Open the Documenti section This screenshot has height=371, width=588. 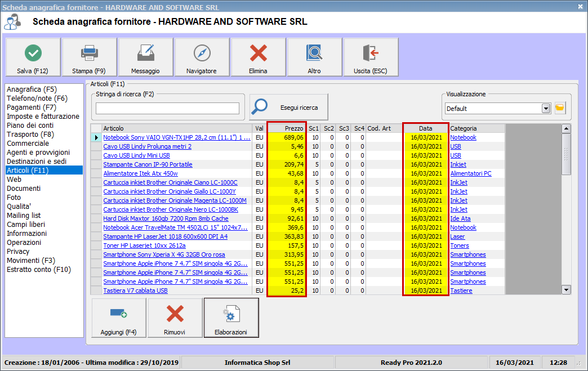pos(24,188)
